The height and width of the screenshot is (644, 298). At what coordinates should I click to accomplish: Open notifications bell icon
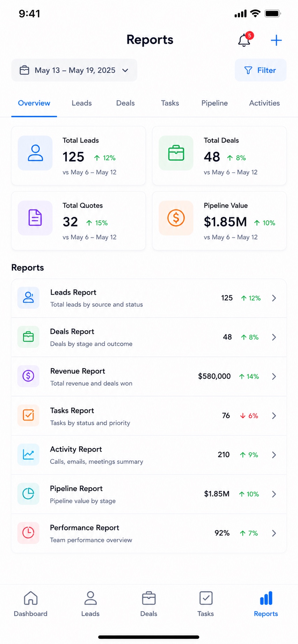244,40
